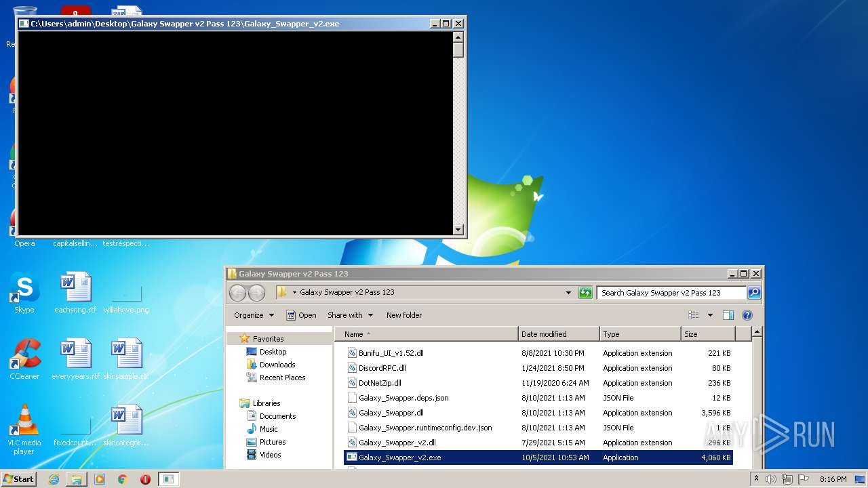Select Libraries in the navigation pane
The height and width of the screenshot is (488, 868).
coord(267,403)
